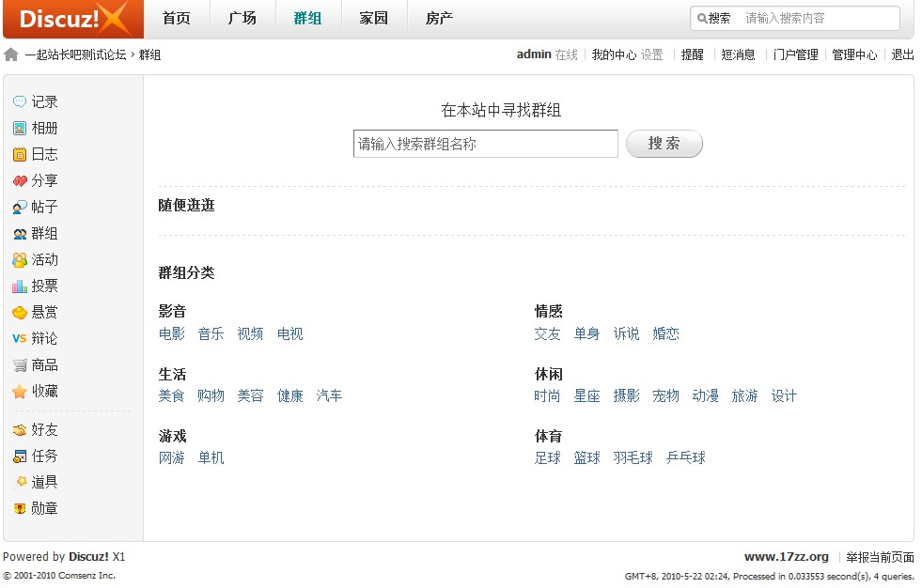Screen dimensions: 922x588
Task: Click the admin username link
Action: [534, 54]
